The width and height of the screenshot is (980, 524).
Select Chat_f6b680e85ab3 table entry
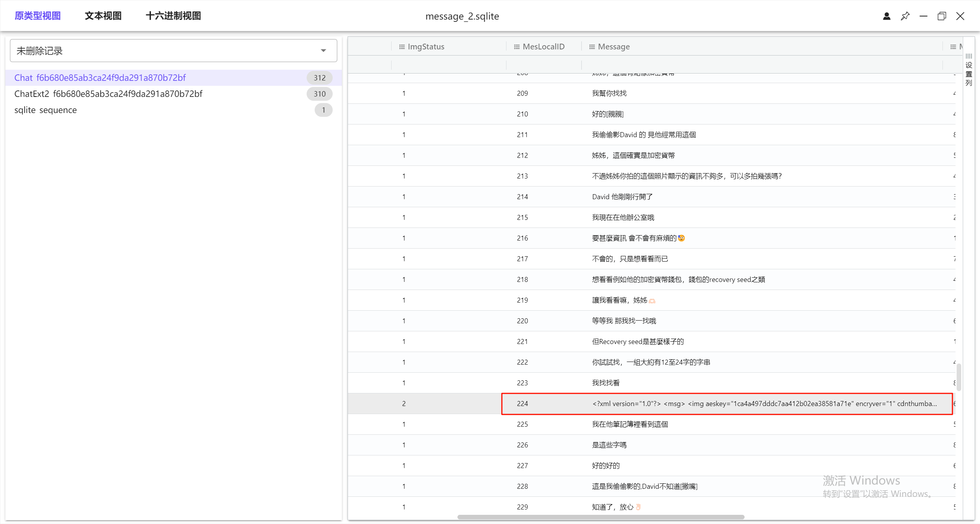100,78
